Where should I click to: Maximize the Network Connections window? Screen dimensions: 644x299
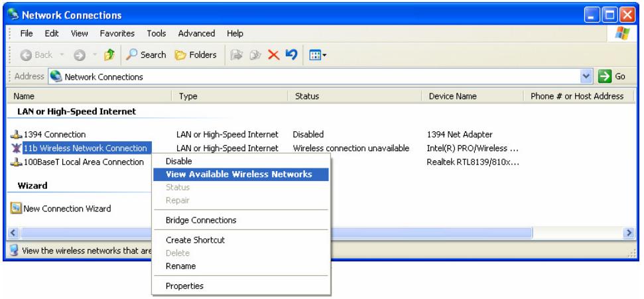click(x=610, y=15)
